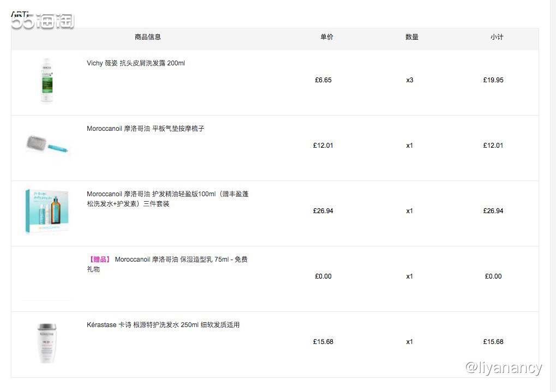Click the @liyanancy watermark text

(x=504, y=368)
